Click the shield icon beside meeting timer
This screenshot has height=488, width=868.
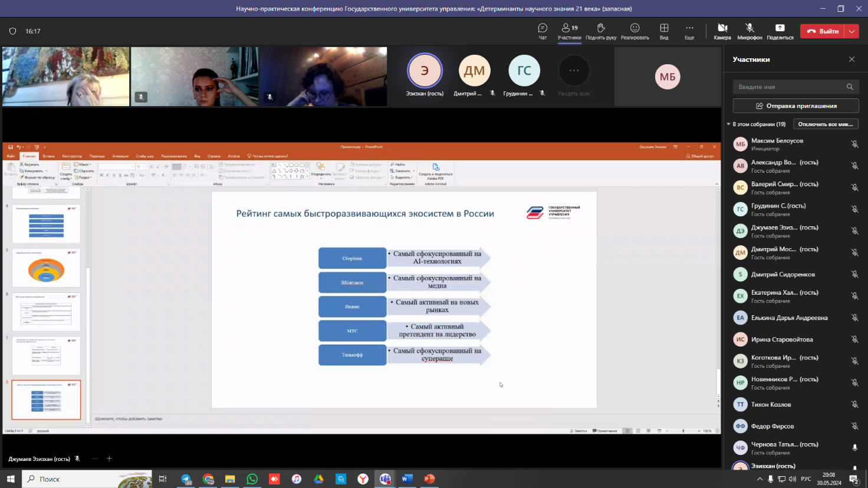12,31
